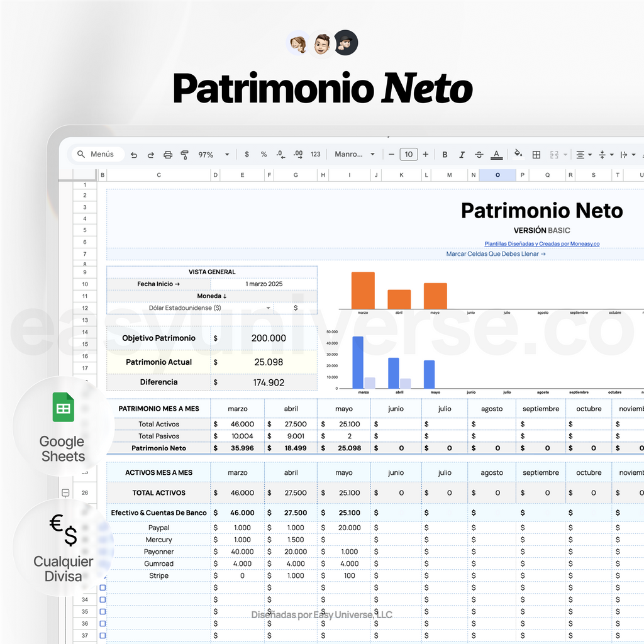
Task: Toggle bold formatting in the toolbar
Action: 445,154
